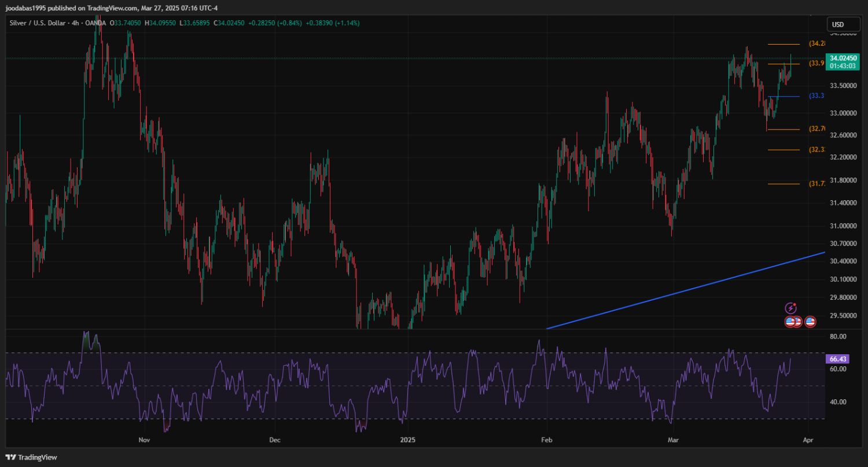The image size is (868, 467).
Task: Click the 30.70000 price axis label
Action: coord(843,244)
